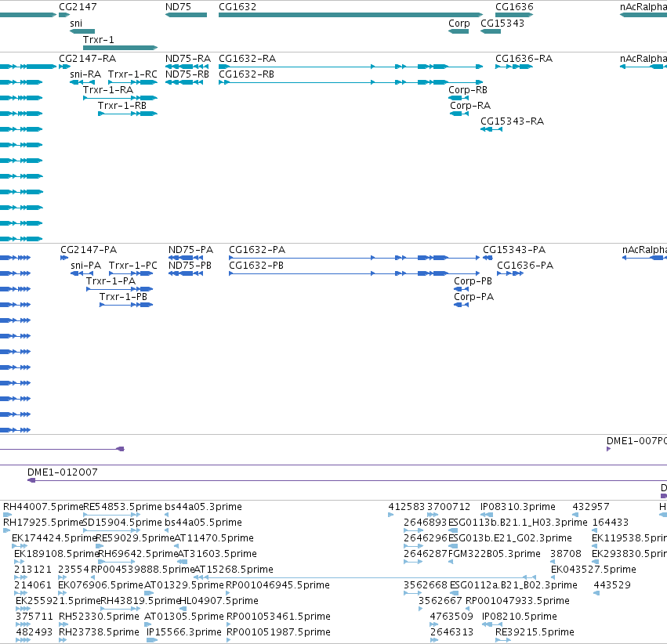Click EST label RE39215.5prime
This screenshot has width=667, height=644.
(x=535, y=632)
